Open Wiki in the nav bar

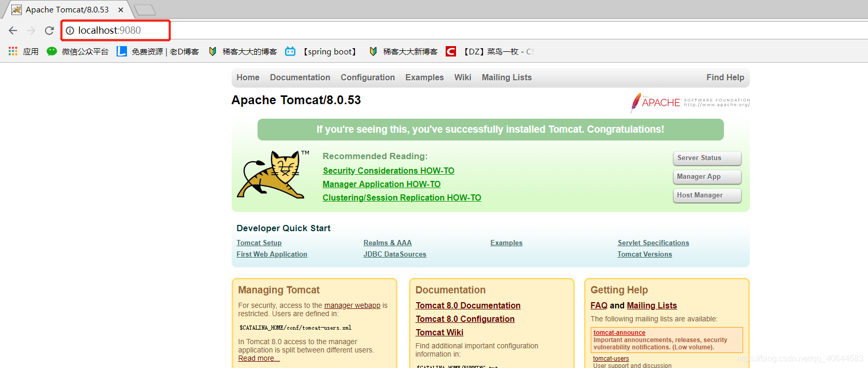tap(463, 77)
